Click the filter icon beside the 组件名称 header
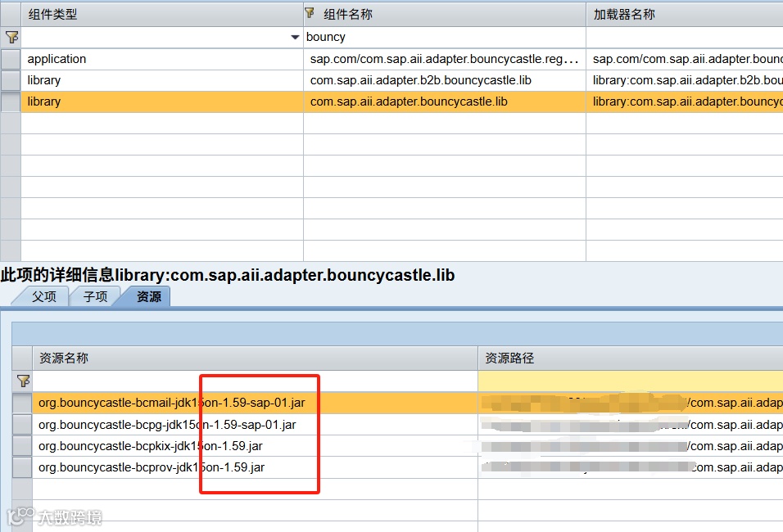The width and height of the screenshot is (783, 532). (x=310, y=13)
